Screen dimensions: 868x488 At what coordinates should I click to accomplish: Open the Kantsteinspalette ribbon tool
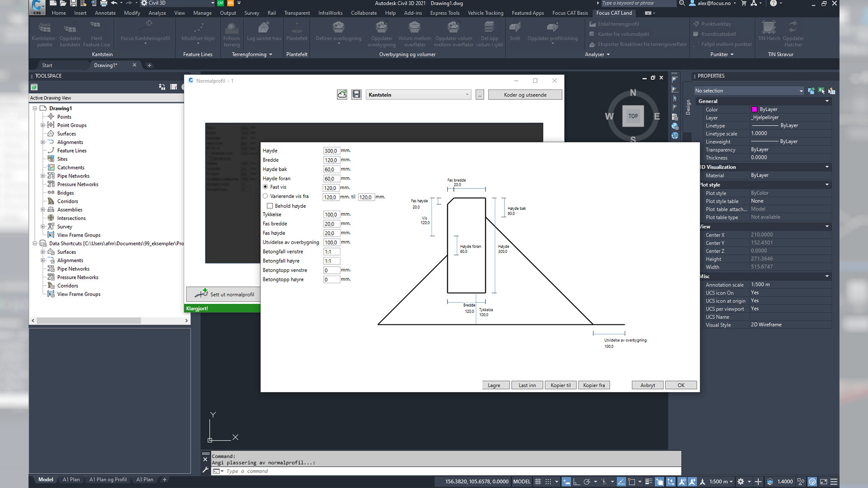pyautogui.click(x=44, y=34)
